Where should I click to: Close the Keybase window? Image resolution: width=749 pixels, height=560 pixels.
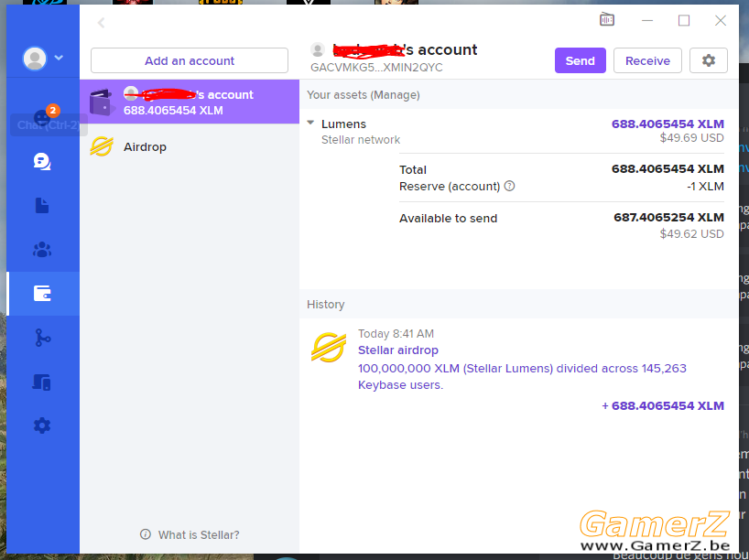click(x=721, y=20)
